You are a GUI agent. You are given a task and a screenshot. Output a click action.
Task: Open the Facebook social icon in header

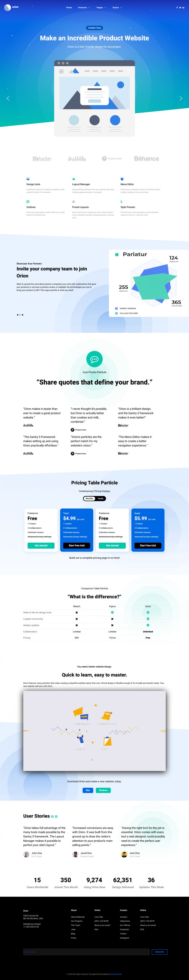coord(177,8)
